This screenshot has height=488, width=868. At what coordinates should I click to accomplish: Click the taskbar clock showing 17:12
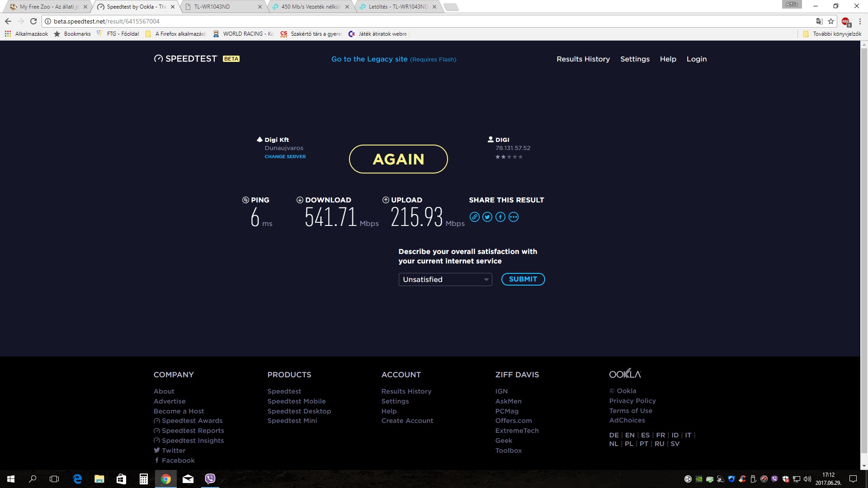(x=828, y=479)
